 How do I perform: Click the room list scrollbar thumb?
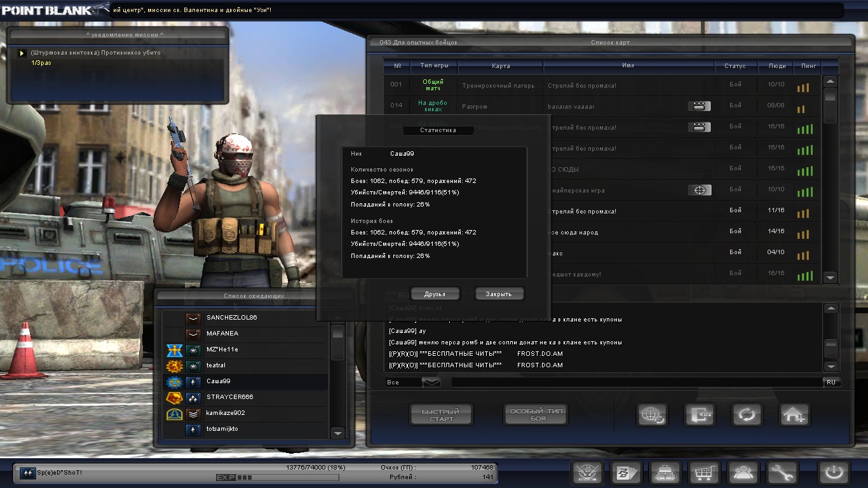pyautogui.click(x=831, y=105)
